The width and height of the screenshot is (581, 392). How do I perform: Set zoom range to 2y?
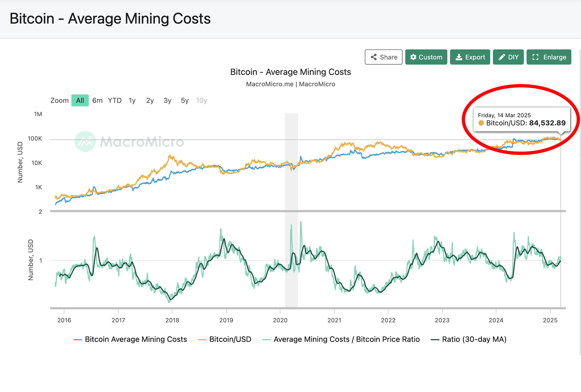150,101
